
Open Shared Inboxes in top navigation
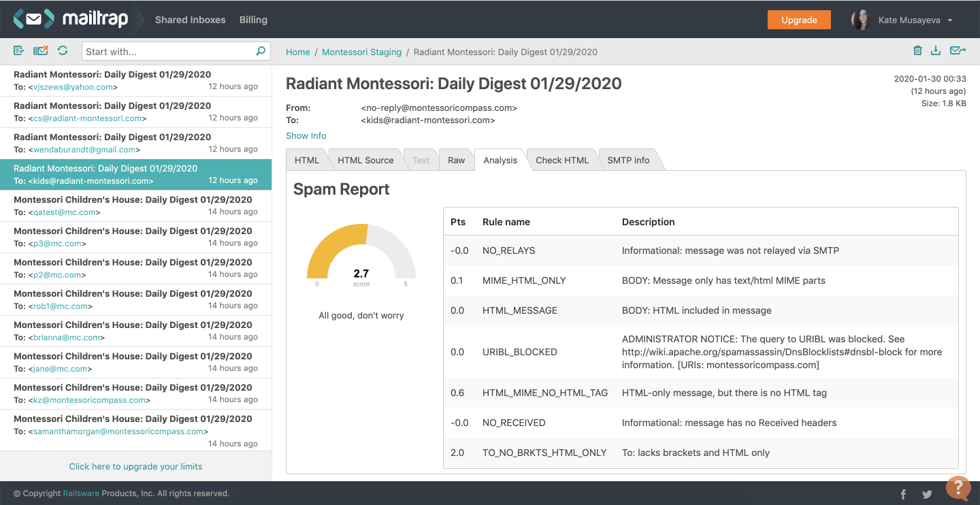coord(190,20)
